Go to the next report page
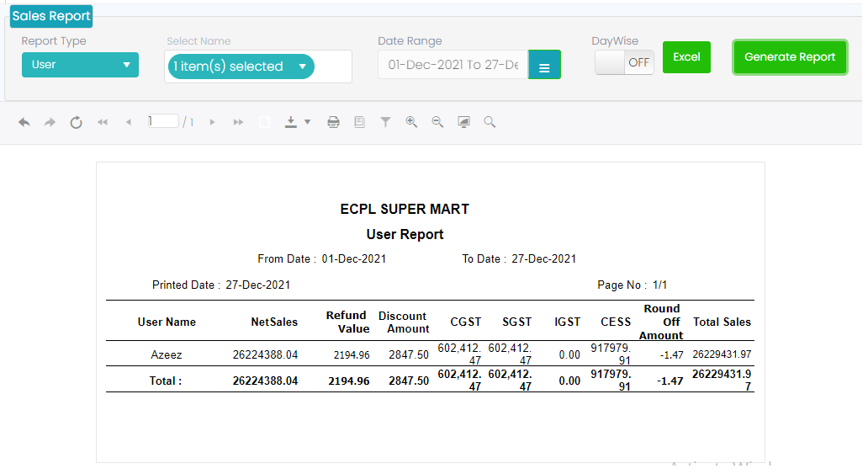The image size is (868, 474). [x=212, y=122]
